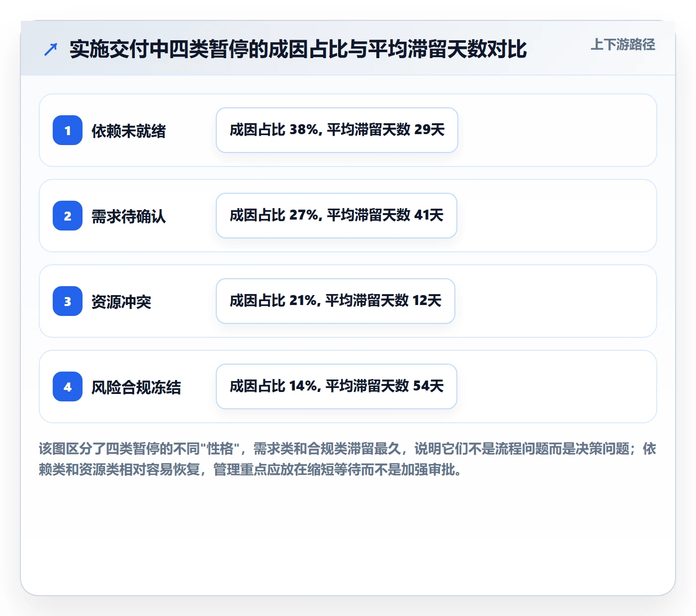Select the chart title 实施交付中四类暂停的成因占比与平均滞留天数对比

(x=298, y=49)
